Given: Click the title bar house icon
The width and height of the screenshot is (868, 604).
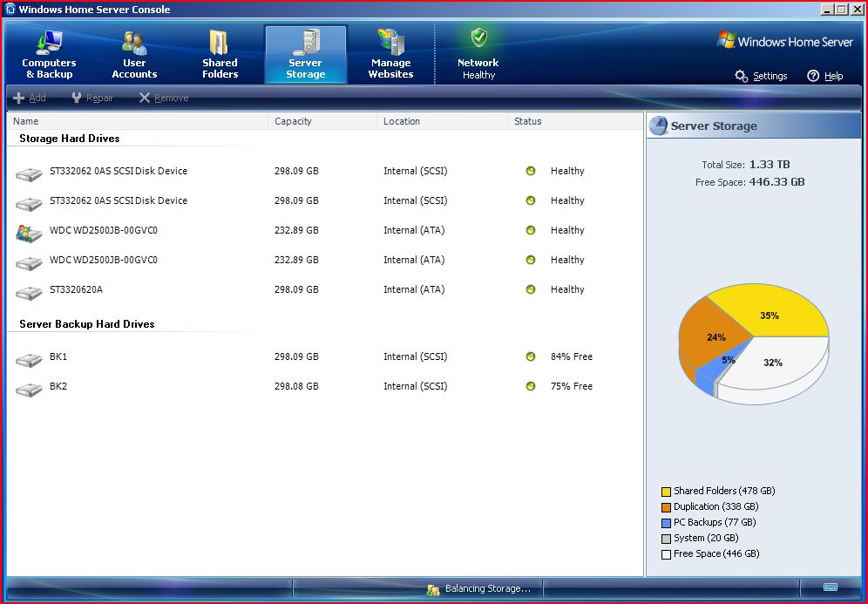Looking at the screenshot, I should (x=10, y=9).
